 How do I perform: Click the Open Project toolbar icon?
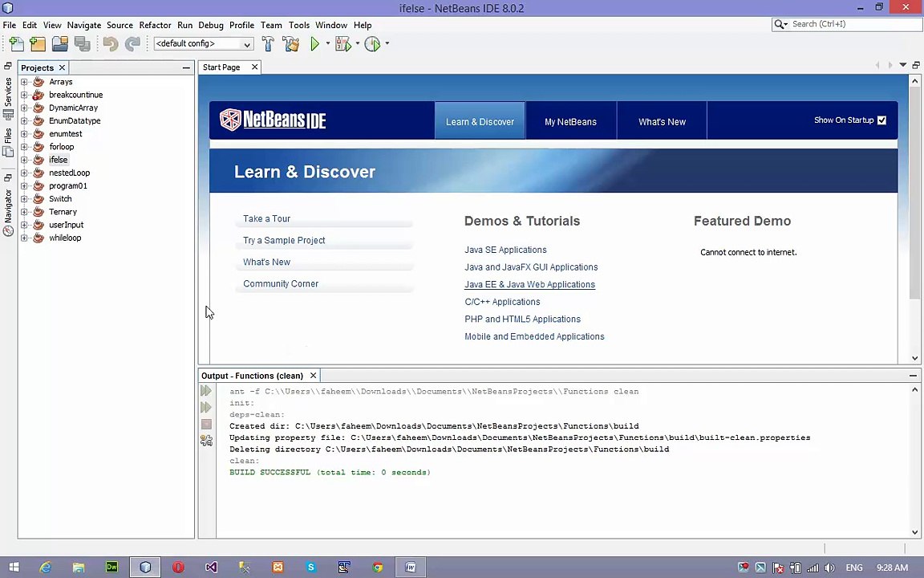coord(60,43)
